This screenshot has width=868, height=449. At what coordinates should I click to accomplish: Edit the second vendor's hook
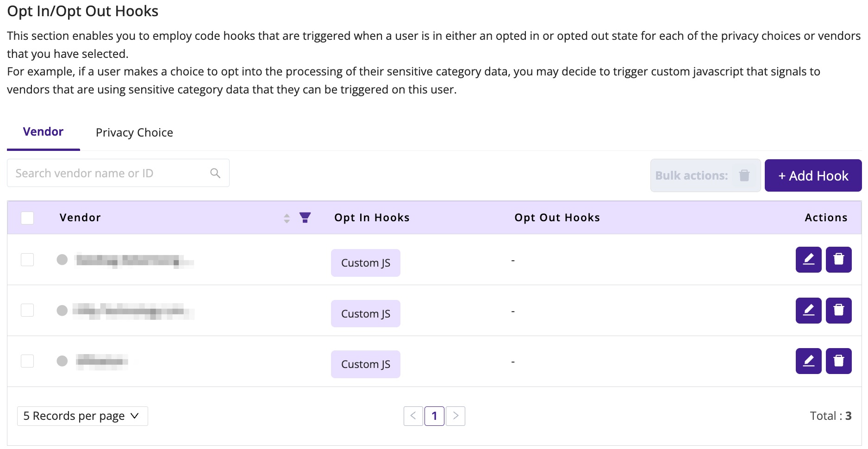click(808, 311)
